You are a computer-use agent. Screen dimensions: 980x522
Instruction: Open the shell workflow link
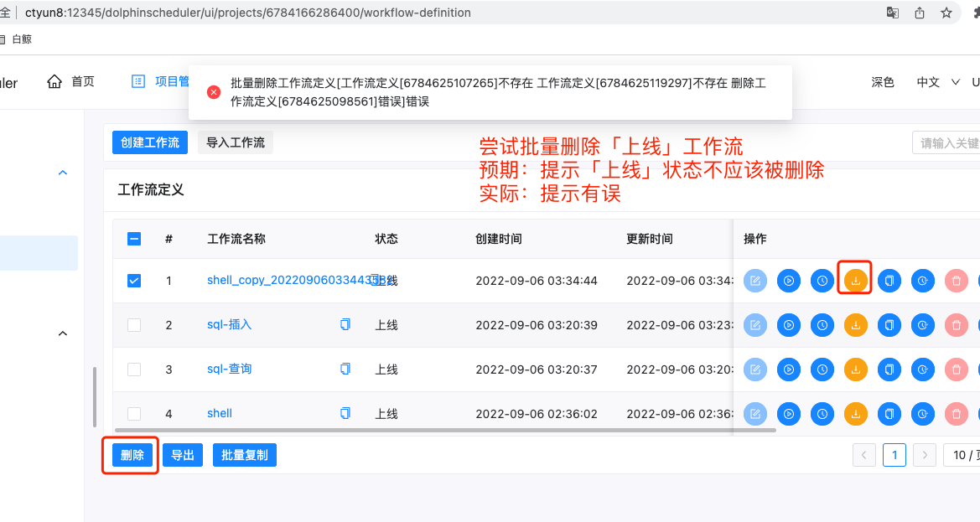pos(220,413)
